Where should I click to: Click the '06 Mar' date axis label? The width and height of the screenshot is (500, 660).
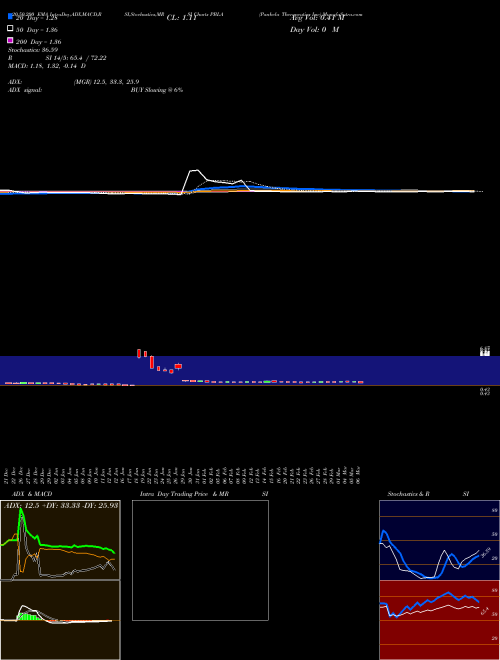click(x=358, y=475)
